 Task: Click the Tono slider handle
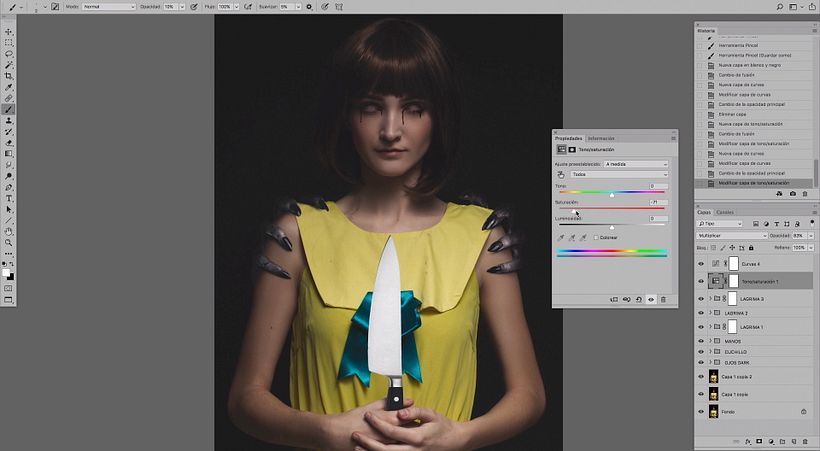pos(612,195)
